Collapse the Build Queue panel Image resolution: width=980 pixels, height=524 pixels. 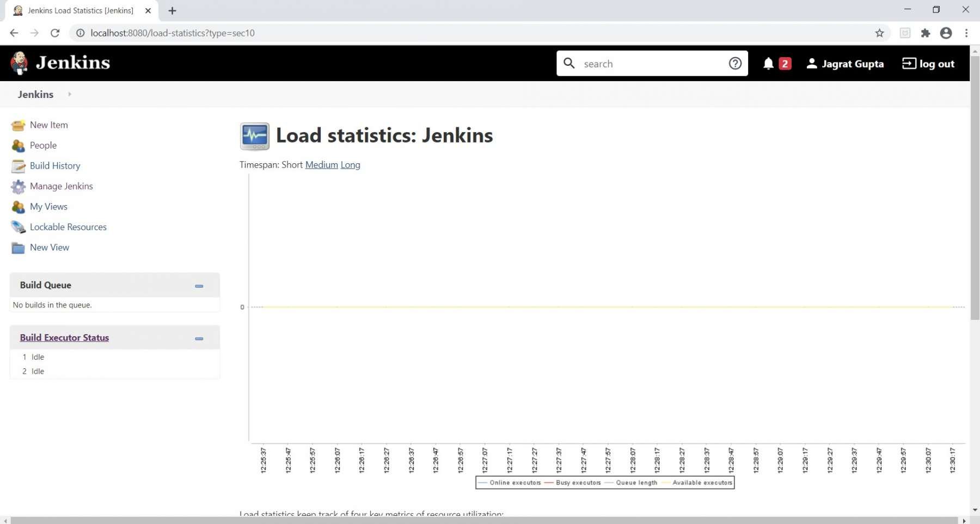[199, 286]
